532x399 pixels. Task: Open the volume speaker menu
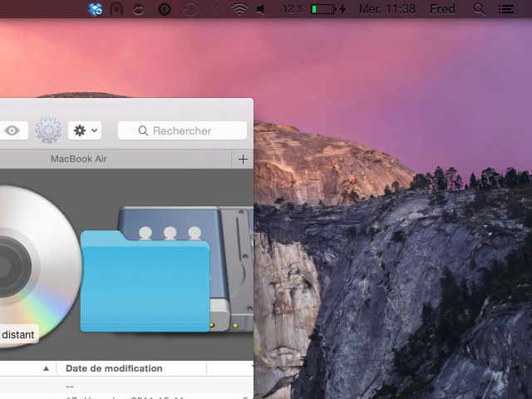260,9
